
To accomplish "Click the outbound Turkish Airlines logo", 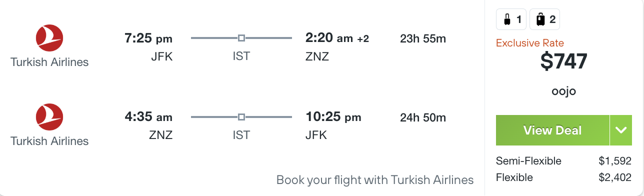I will (49, 38).
